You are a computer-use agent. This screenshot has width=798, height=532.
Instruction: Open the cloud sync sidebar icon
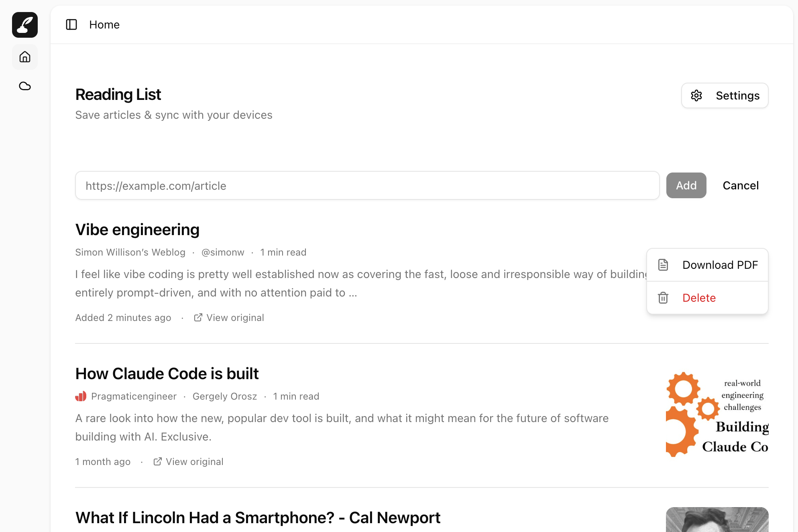[x=25, y=86]
